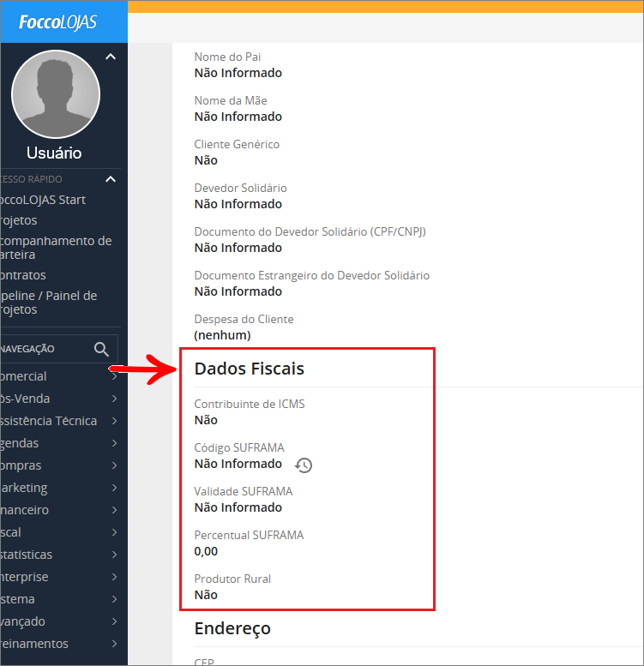Collapse the user profile panel

(x=110, y=57)
